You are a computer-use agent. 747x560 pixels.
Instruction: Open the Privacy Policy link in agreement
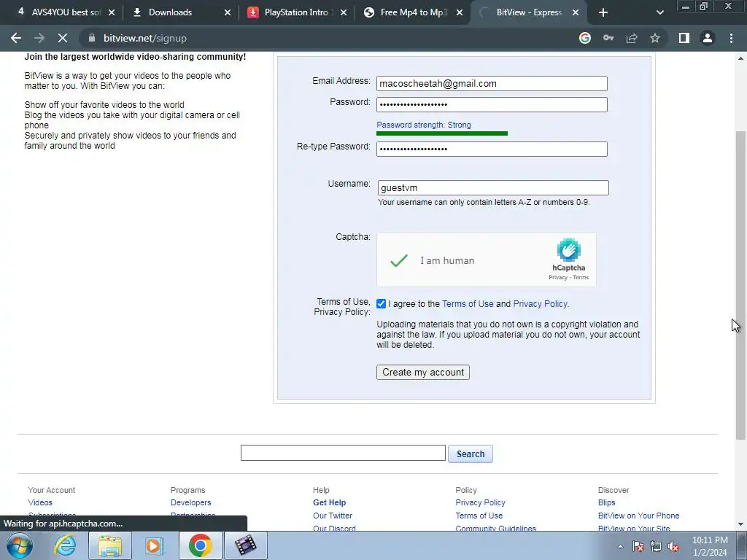coord(541,304)
